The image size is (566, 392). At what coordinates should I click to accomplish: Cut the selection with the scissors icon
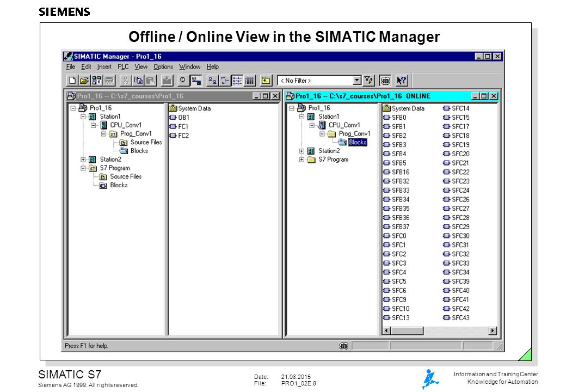125,81
